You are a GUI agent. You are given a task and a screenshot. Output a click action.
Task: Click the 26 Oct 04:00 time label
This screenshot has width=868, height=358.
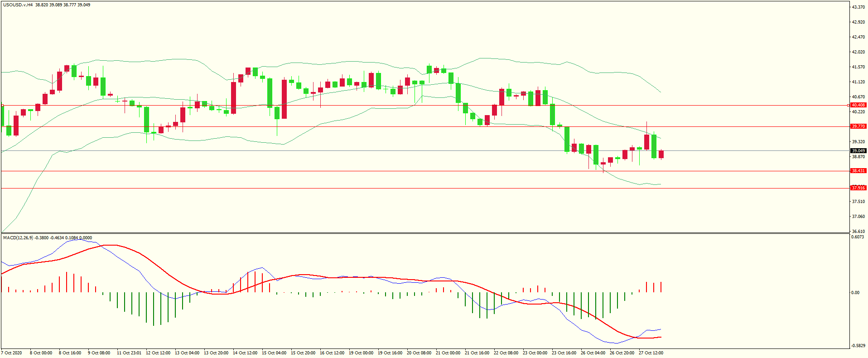tap(593, 353)
